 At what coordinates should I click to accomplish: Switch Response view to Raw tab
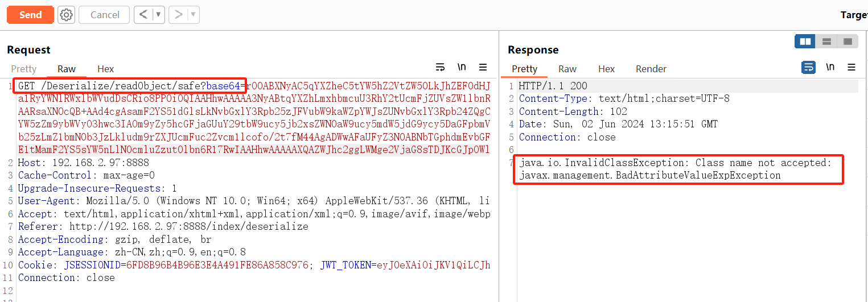click(567, 69)
